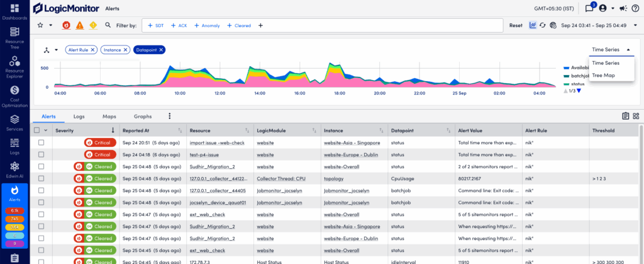The height and width of the screenshot is (264, 644).
Task: Click the critical severity filter icon
Action: [67, 25]
